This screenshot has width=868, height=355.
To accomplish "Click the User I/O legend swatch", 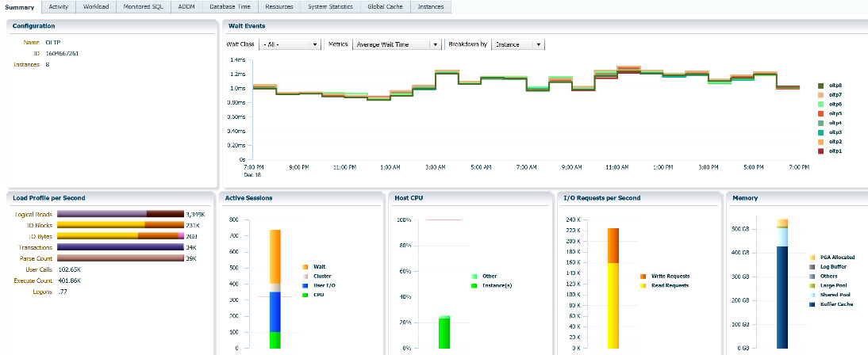I will (x=305, y=285).
